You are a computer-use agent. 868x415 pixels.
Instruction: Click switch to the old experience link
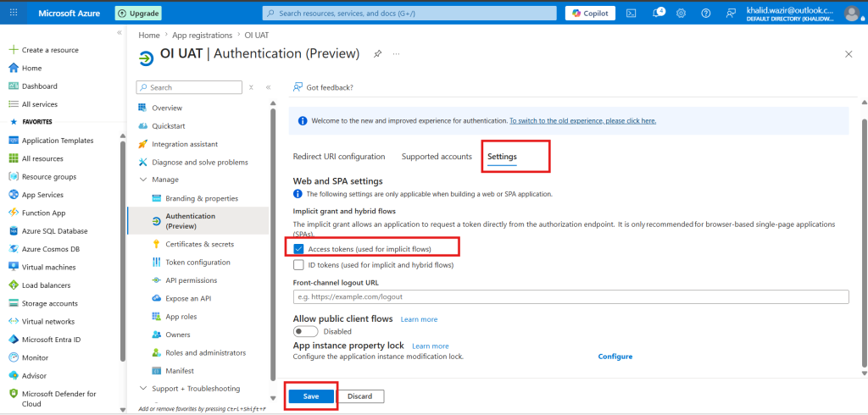click(583, 120)
